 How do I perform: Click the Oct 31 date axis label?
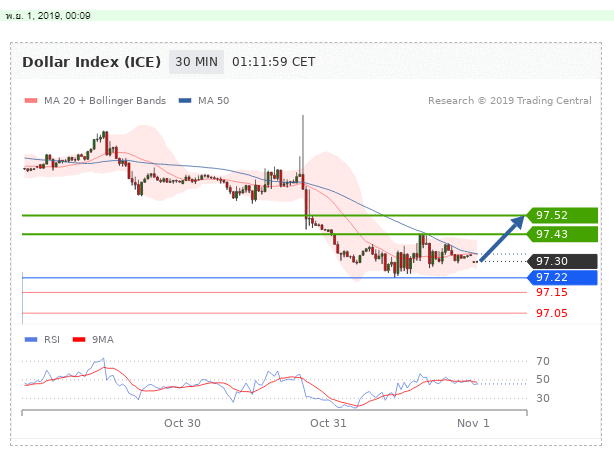328,423
